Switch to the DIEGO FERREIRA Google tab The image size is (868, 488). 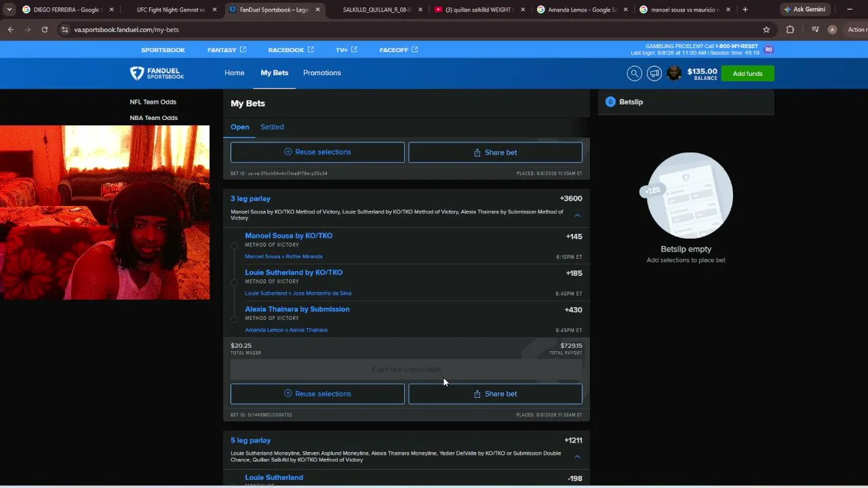68,9
